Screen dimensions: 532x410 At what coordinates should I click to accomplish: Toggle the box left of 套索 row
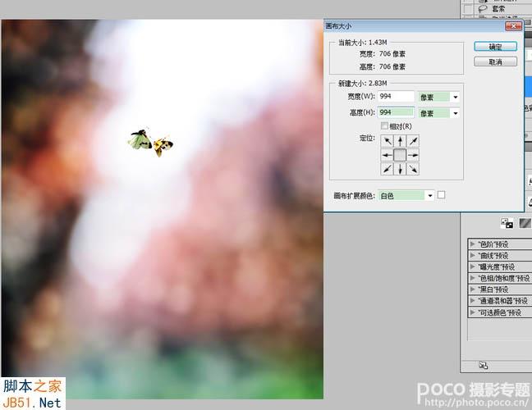pyautogui.click(x=468, y=9)
